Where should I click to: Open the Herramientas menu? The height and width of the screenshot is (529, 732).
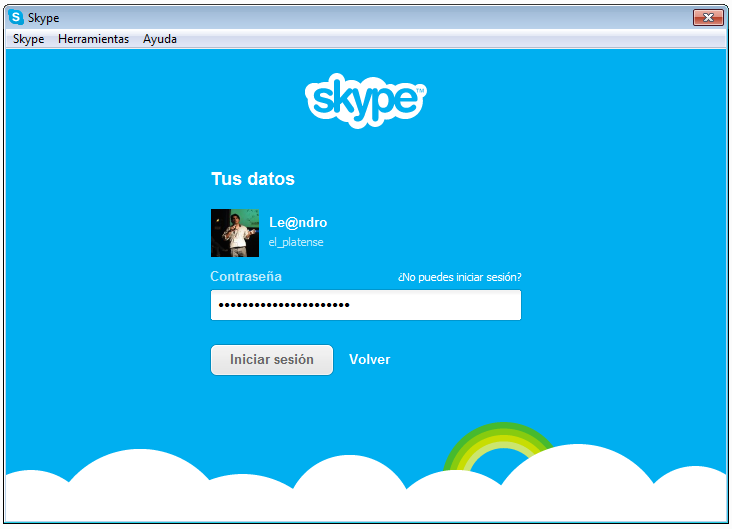pos(93,39)
